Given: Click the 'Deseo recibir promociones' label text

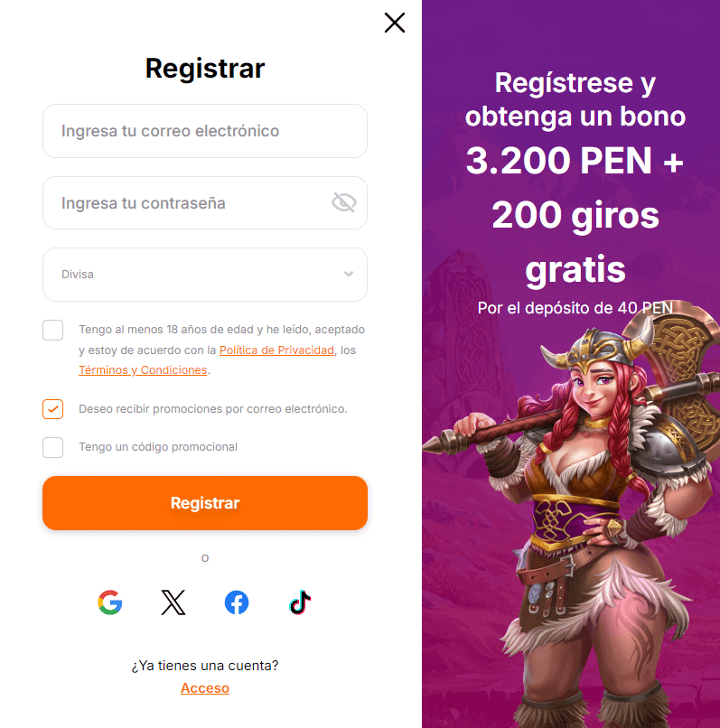Looking at the screenshot, I should pos(213,409).
